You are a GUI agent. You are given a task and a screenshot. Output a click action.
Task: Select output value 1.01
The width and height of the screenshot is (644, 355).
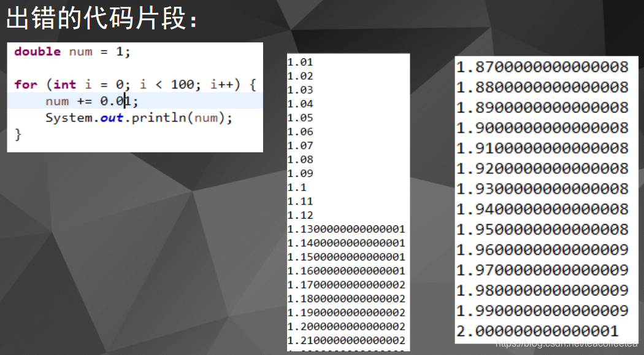point(301,62)
